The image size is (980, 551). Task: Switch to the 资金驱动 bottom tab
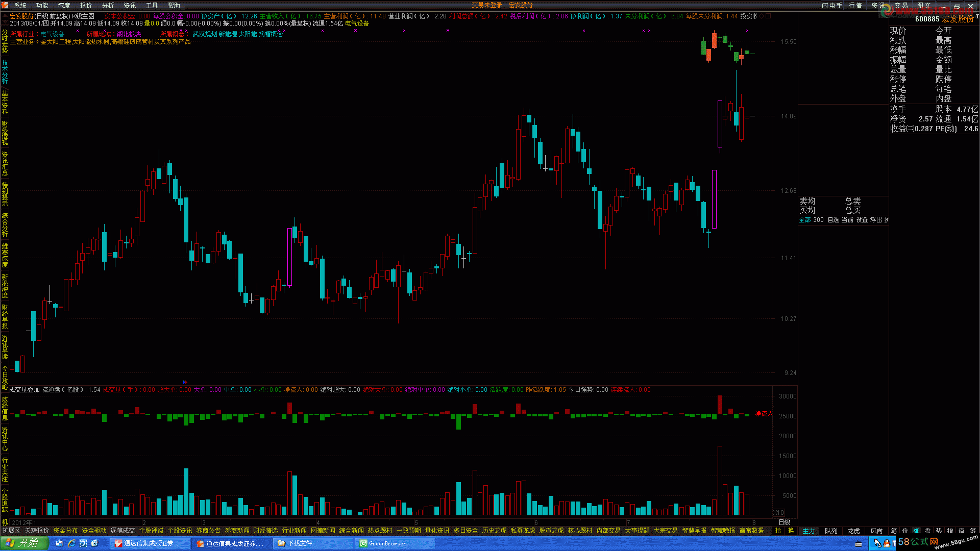(94, 531)
